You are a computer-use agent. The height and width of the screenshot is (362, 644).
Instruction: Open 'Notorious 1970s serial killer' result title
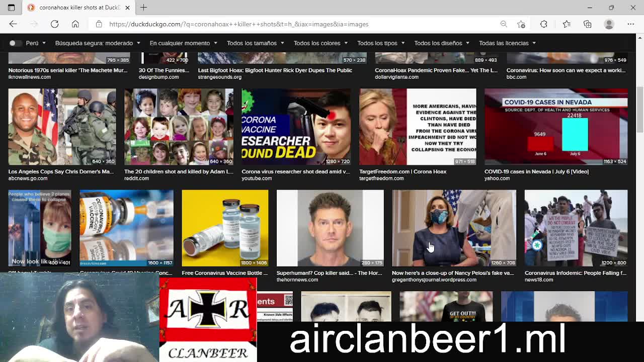(68, 70)
